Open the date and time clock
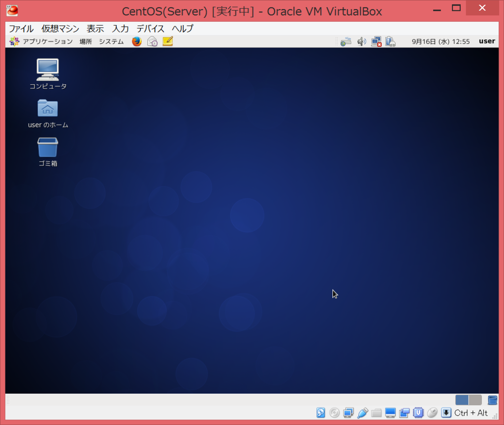 (x=441, y=41)
